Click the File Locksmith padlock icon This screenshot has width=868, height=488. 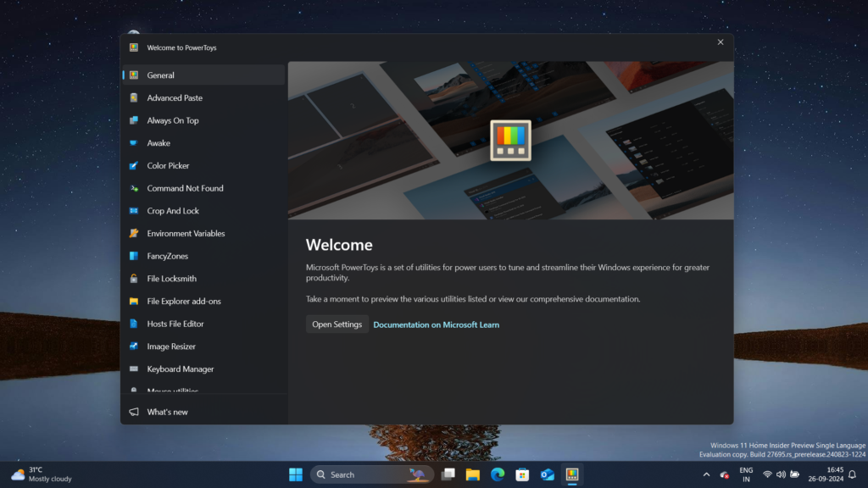click(134, 278)
